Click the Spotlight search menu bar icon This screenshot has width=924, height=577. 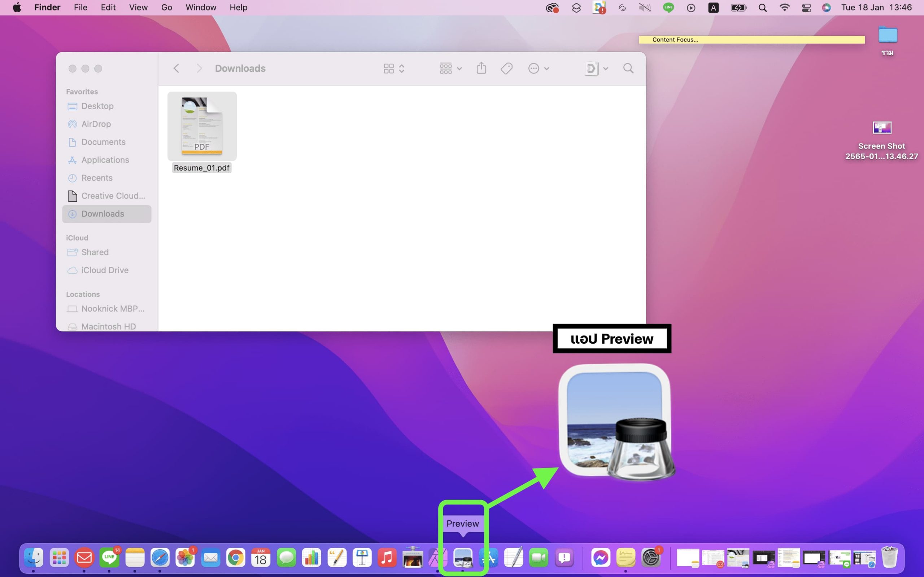coord(763,8)
